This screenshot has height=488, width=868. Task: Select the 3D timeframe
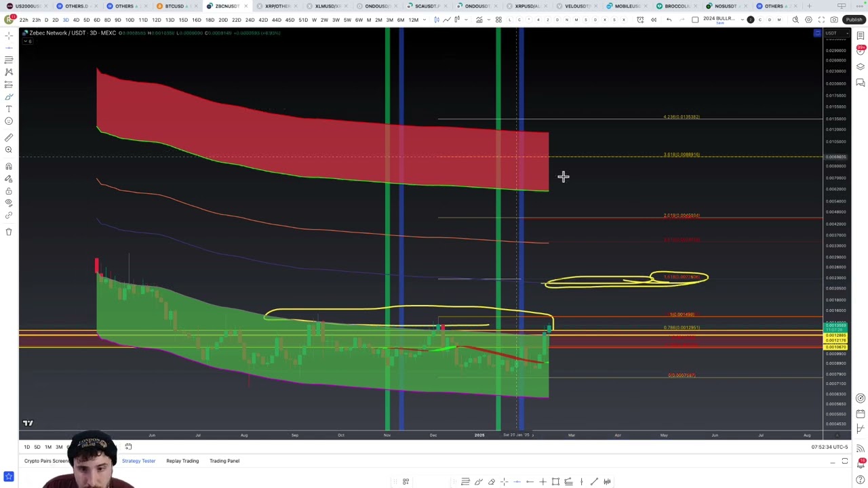[x=66, y=20]
